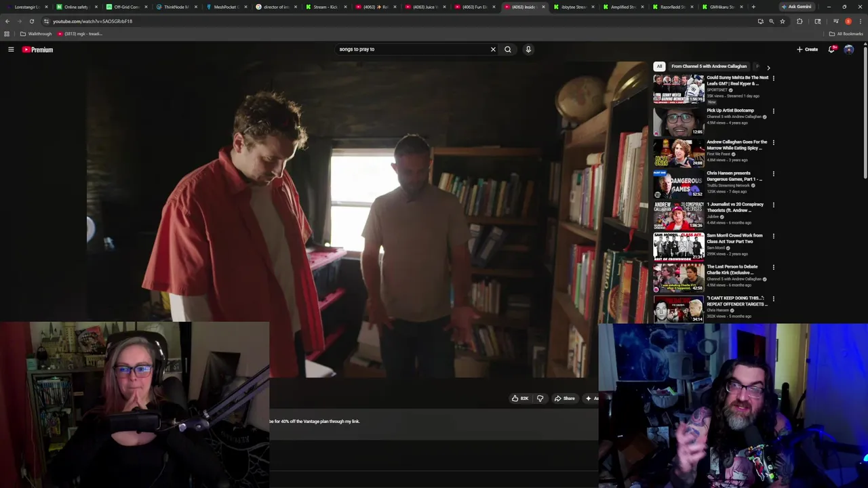Open 'I CAN'T KEEP DOING THIS' video title

click(x=736, y=301)
